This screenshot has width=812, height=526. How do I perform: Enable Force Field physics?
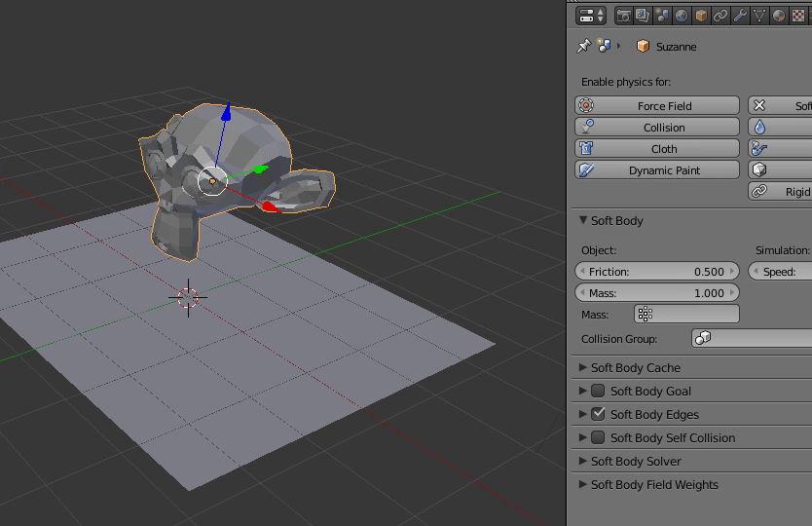click(657, 106)
